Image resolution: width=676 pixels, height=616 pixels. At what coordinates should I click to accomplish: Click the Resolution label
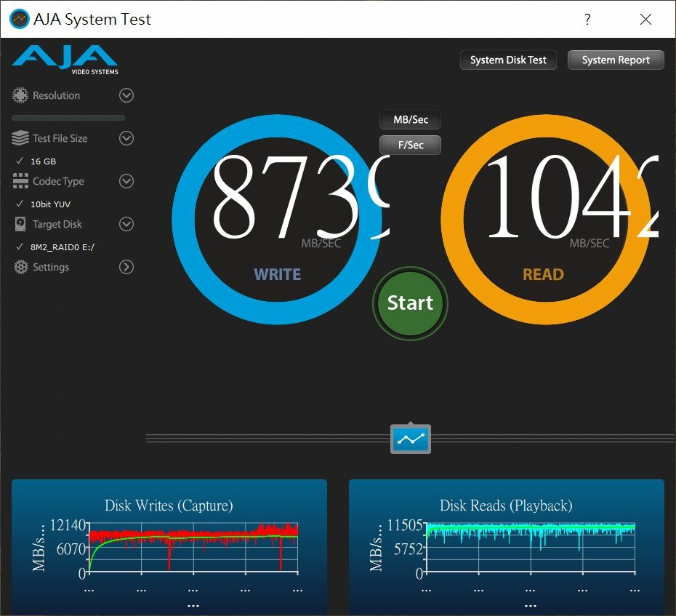point(57,95)
